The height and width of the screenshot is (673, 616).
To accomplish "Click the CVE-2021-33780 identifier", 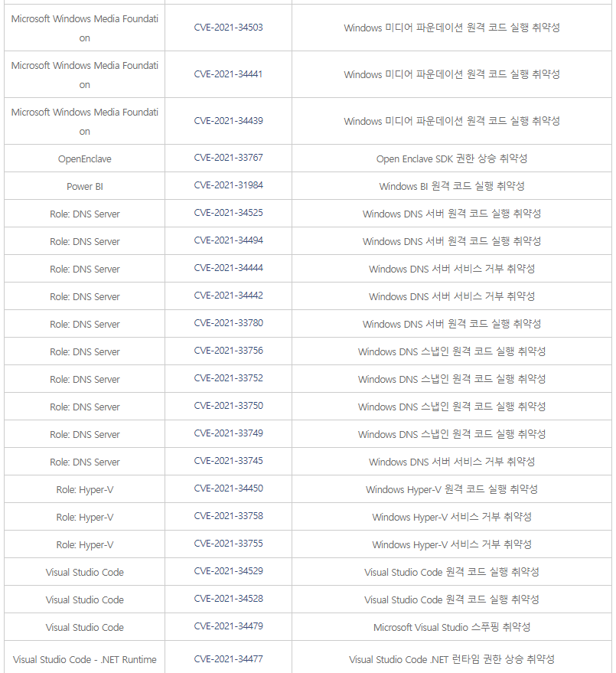I will point(228,324).
